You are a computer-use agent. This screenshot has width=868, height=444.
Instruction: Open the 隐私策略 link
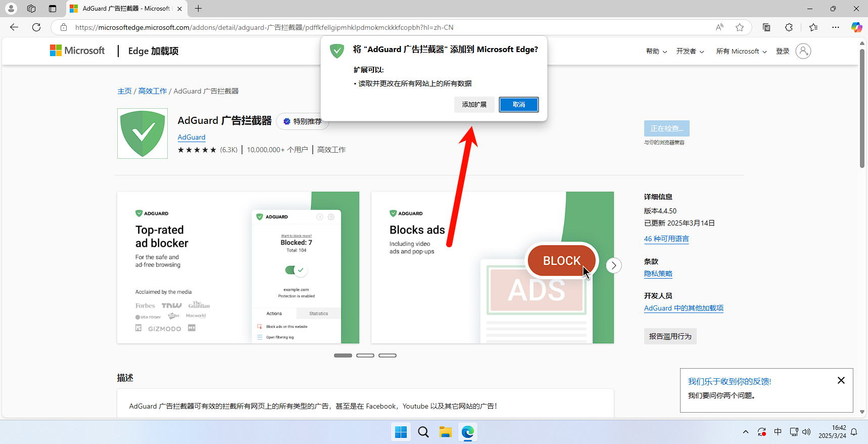point(658,274)
